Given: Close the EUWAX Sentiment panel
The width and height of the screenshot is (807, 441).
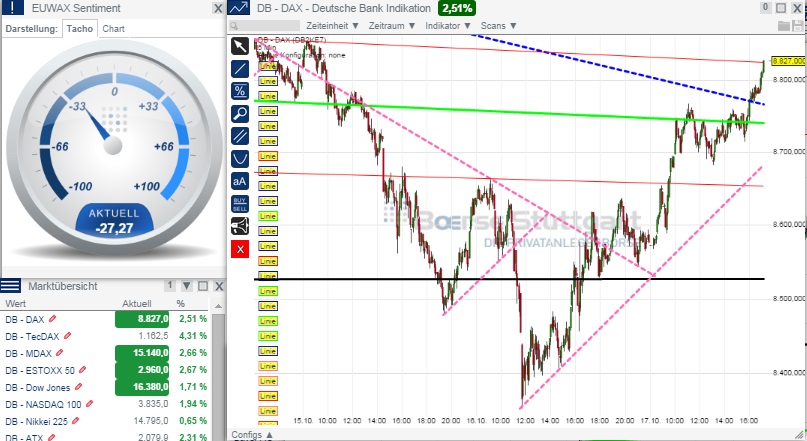Looking at the screenshot, I should (218, 8).
